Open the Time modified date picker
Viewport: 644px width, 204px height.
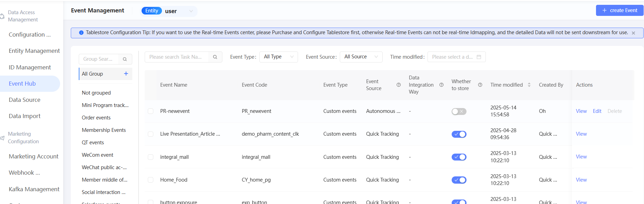coord(456,57)
